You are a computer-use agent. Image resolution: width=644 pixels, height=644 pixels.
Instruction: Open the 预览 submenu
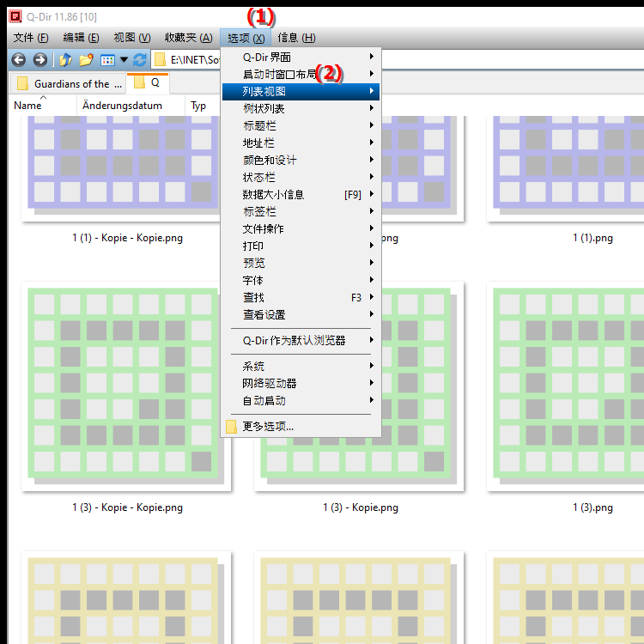pos(301,263)
